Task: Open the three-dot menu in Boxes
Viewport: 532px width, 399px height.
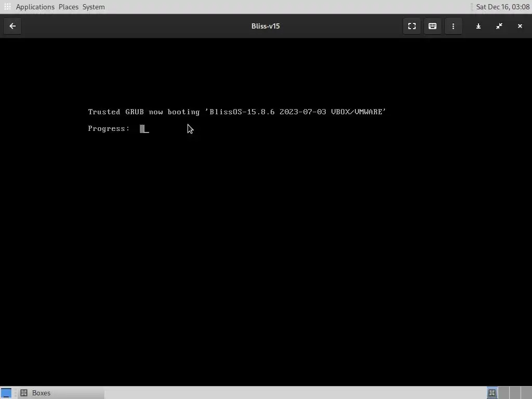Action: point(453,26)
